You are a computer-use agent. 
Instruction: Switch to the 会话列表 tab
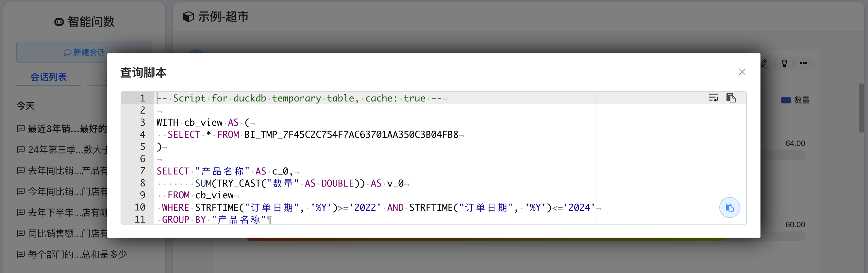(48, 77)
